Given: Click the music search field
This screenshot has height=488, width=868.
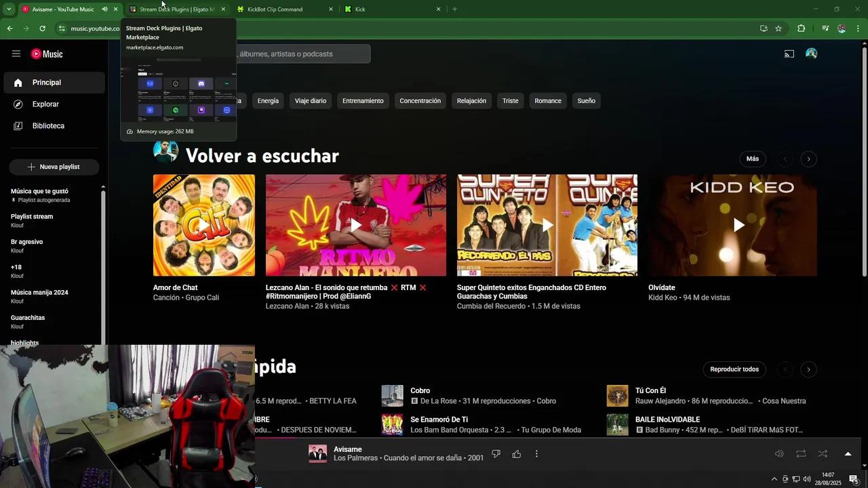Looking at the screenshot, I should coord(302,54).
